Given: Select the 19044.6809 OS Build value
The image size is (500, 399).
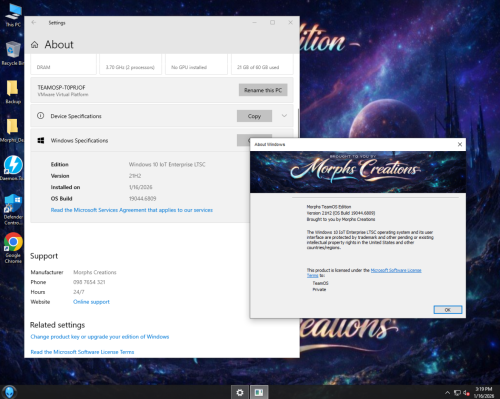Looking at the screenshot, I should [x=142, y=198].
